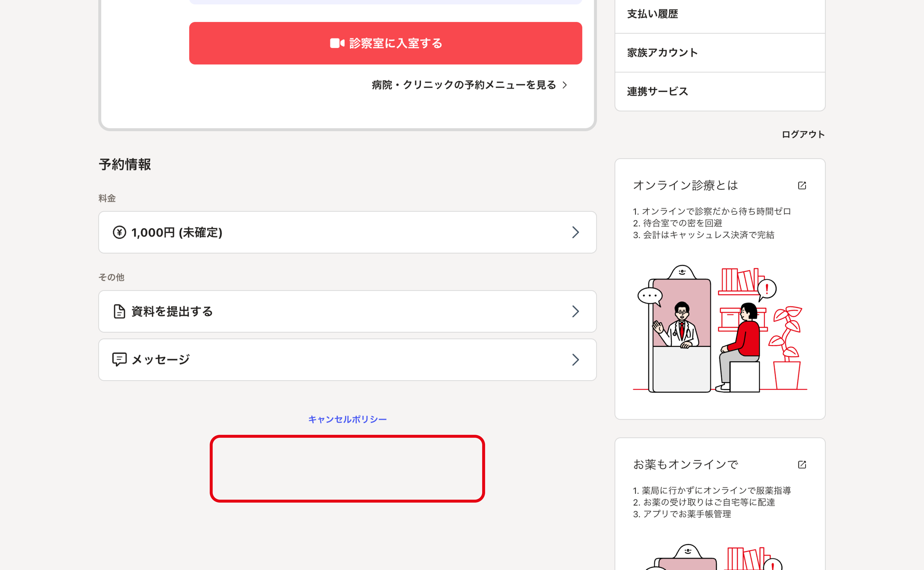The height and width of the screenshot is (570, 924).
Task: Open the キャンセルポリシー link
Action: click(x=347, y=419)
